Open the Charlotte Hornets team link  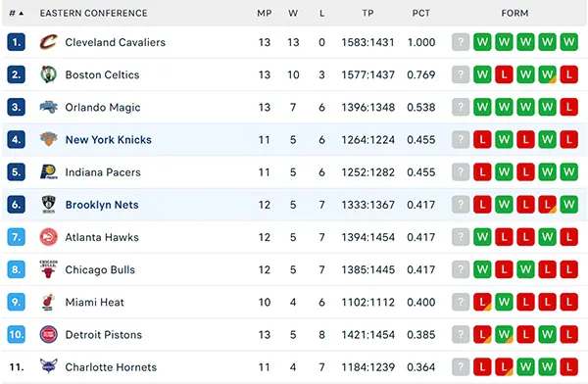tap(111, 367)
